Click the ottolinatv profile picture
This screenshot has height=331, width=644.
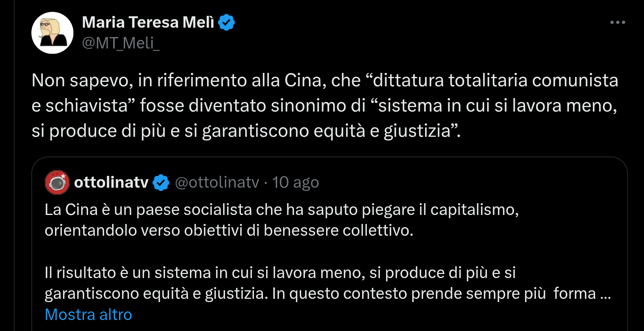(57, 182)
